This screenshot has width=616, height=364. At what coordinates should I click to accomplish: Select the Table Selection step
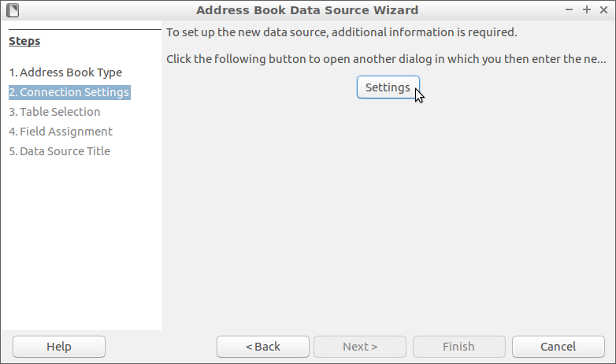point(54,112)
